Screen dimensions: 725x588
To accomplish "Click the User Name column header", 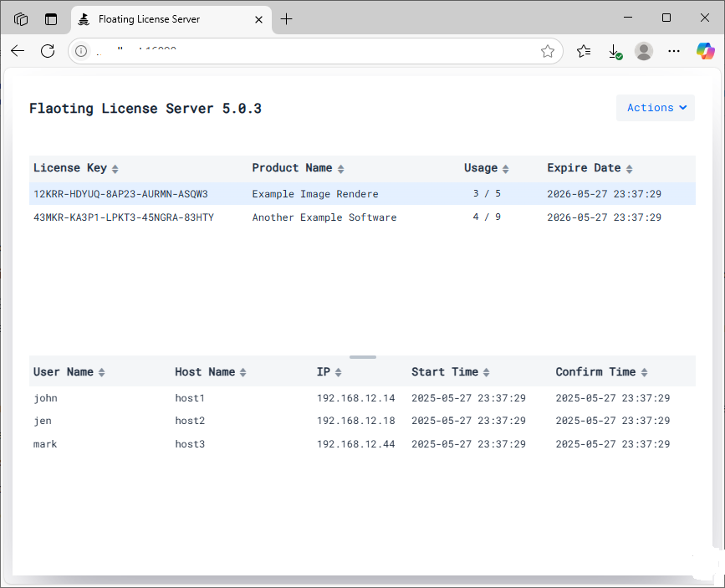I will point(64,372).
